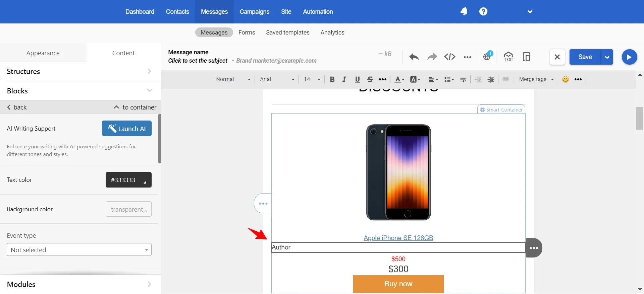Switch to the Content tab
Screen dimensions: 644x294
click(x=123, y=53)
